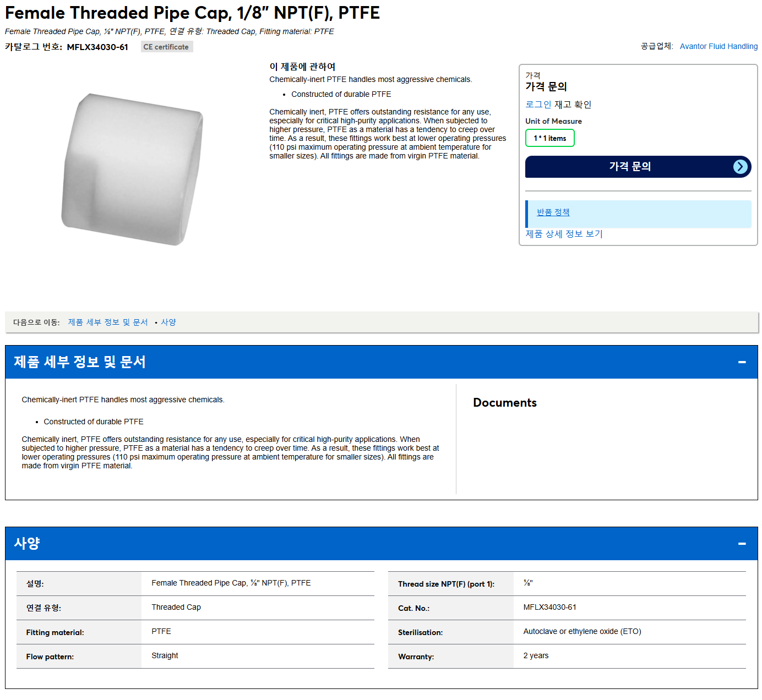
Task: Open 제품 상세 정보 보기 link
Action: pos(564,234)
